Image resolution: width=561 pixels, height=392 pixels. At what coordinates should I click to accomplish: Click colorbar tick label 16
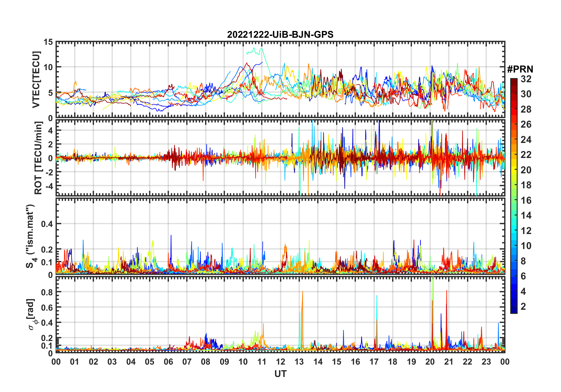coord(526,200)
